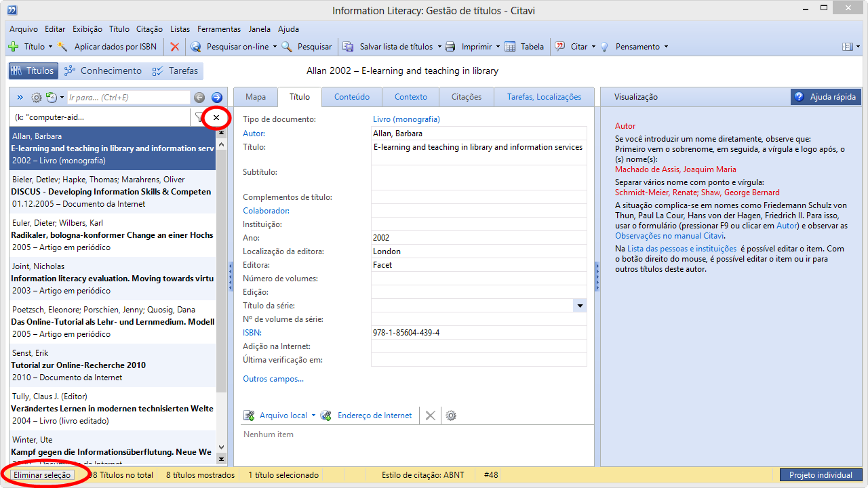This screenshot has width=868, height=488.
Task: Switch to Tarefas workspace
Action: coord(175,70)
